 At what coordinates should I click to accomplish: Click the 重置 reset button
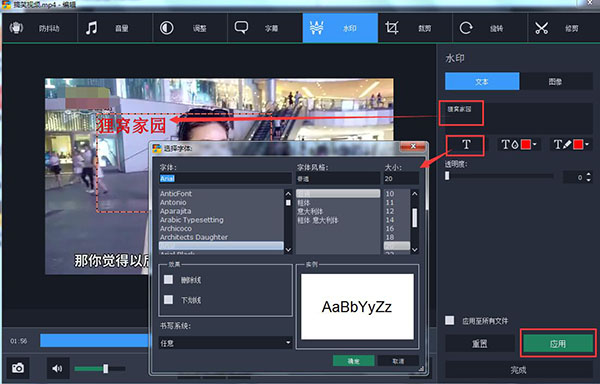point(480,343)
